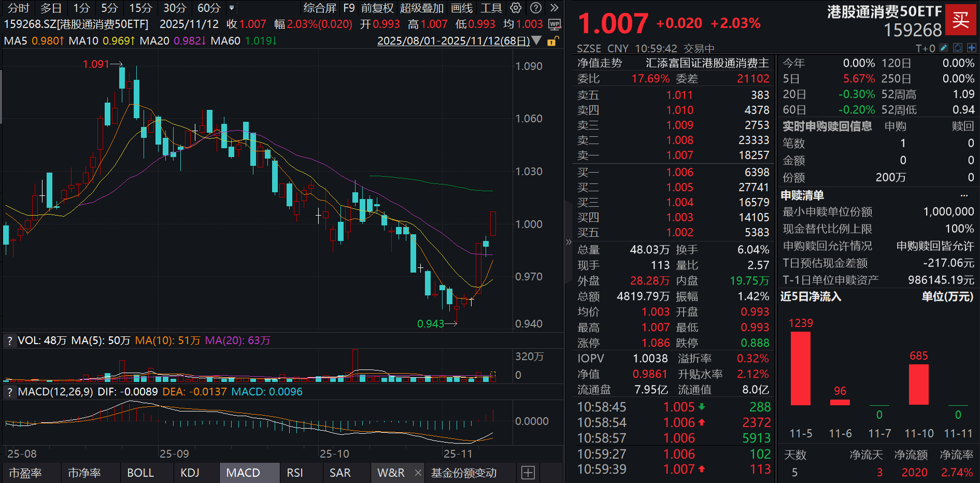
Task: Expand the period selector chevron after 60分
Action: (x=232, y=7)
